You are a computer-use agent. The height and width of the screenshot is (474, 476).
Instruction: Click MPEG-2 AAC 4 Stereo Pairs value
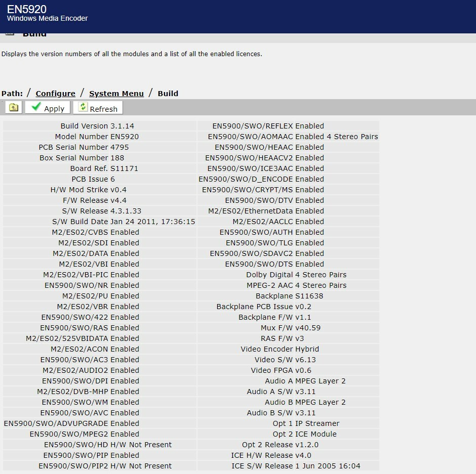point(321,285)
